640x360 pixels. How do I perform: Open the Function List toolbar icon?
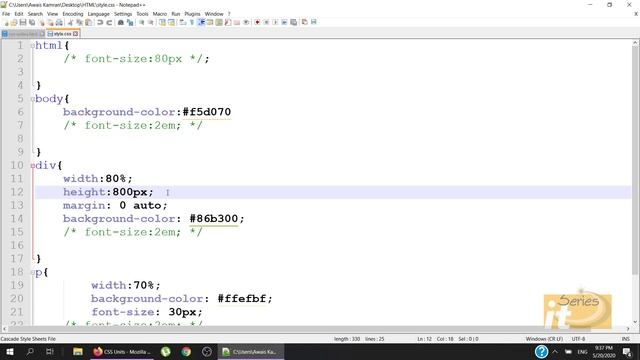228,22
